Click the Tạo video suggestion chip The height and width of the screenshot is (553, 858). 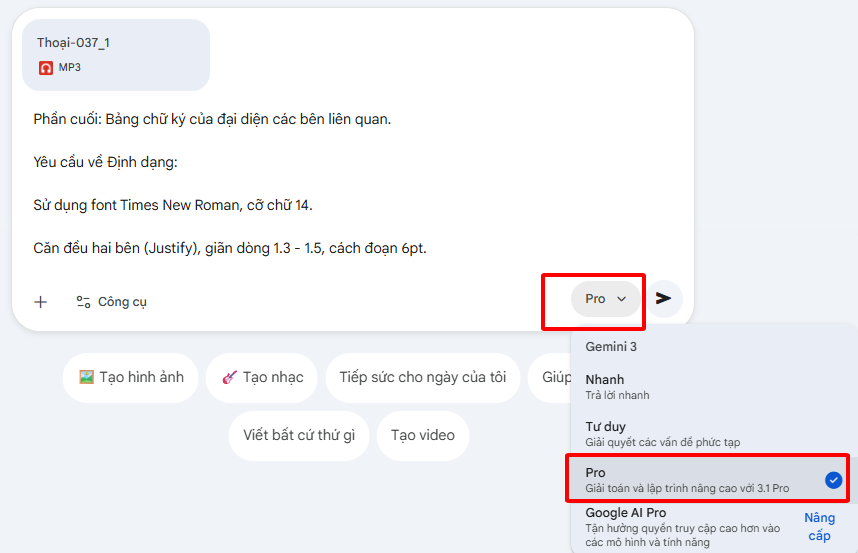pos(422,435)
